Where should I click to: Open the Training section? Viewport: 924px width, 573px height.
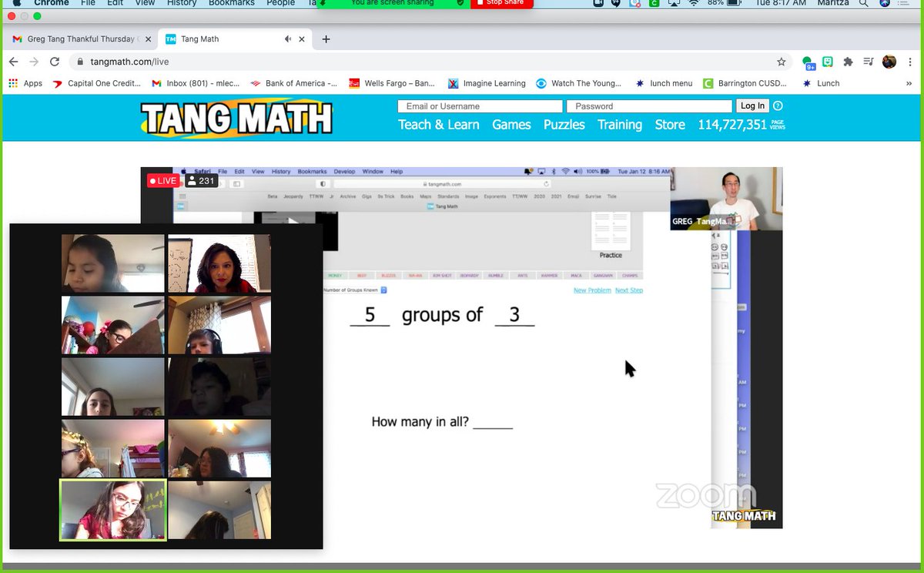pyautogui.click(x=620, y=125)
